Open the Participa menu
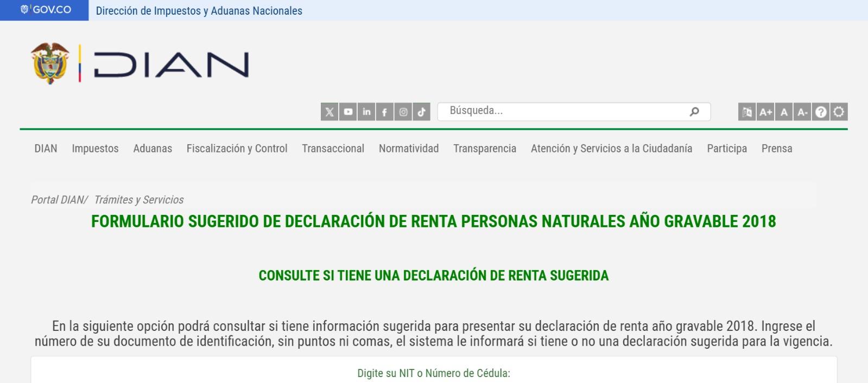868x383 pixels. click(x=727, y=149)
